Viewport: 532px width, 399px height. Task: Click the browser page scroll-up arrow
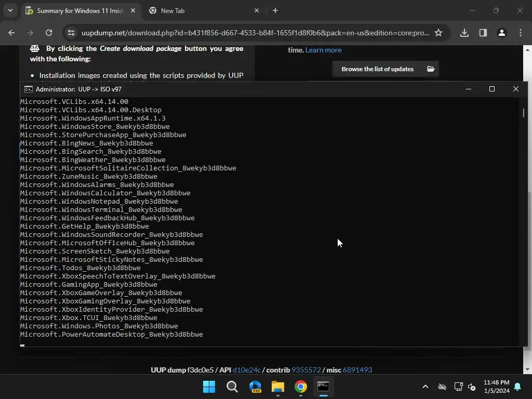[x=527, y=50]
